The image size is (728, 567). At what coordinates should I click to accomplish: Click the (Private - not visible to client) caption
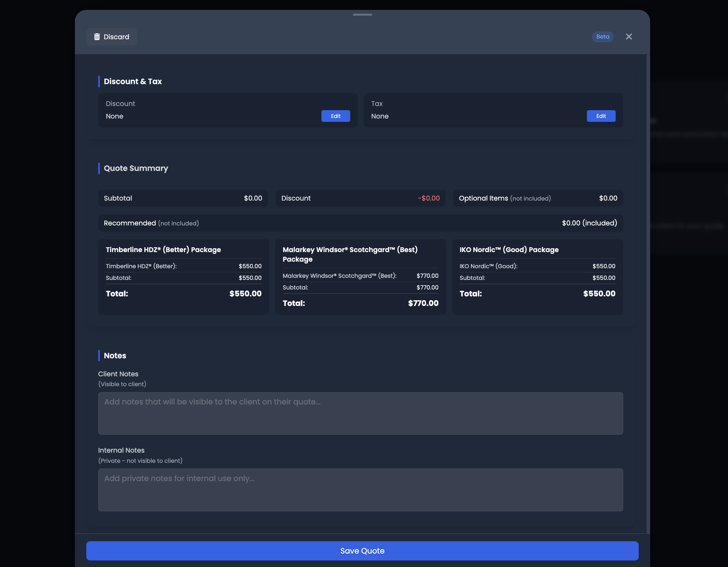coord(140,461)
